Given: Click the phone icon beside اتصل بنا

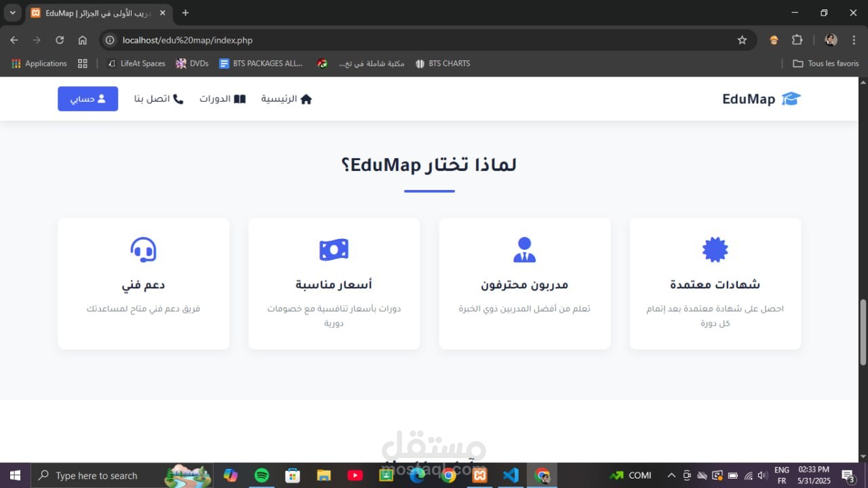Looking at the screenshot, I should (178, 99).
